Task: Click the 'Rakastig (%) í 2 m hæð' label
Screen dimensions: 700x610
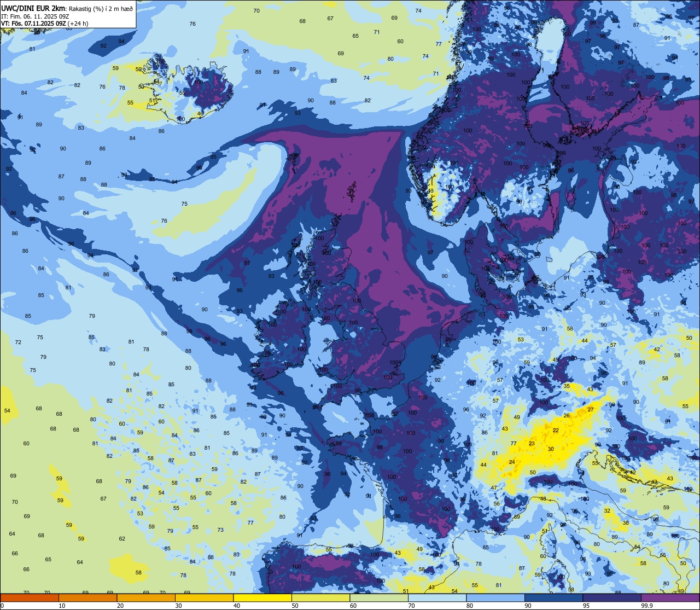Action: (101, 8)
